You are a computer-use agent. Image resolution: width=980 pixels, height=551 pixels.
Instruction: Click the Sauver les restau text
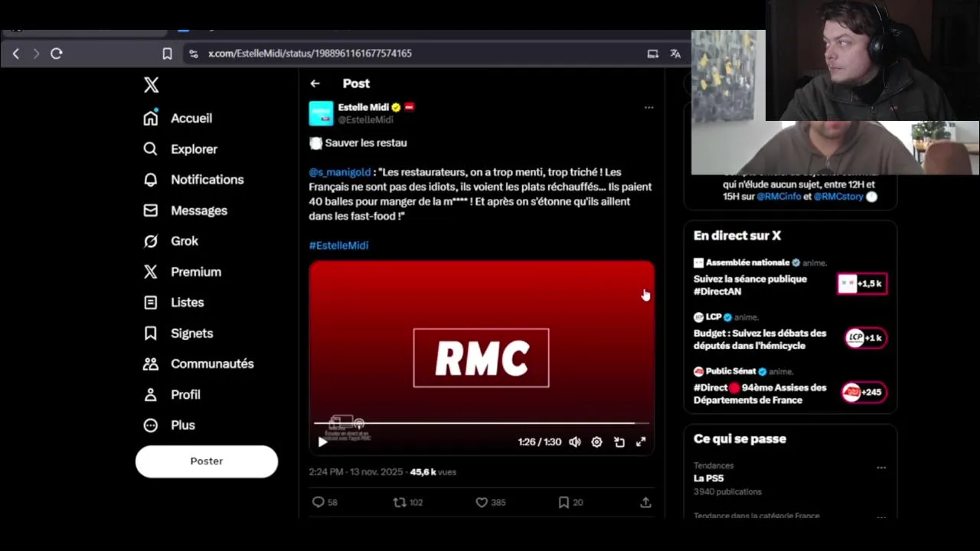[366, 143]
